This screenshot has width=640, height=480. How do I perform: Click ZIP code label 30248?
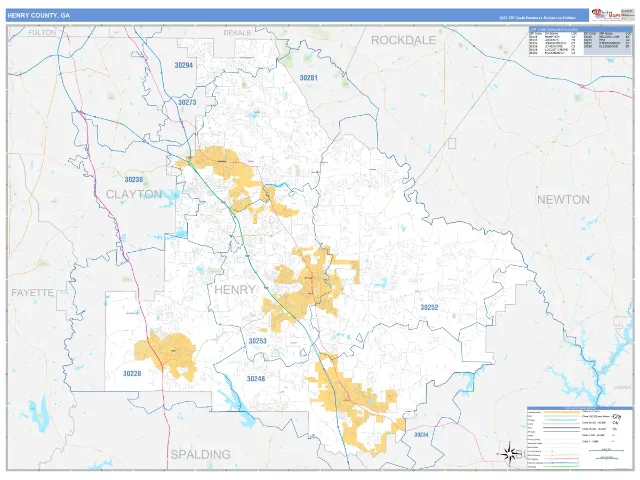click(256, 379)
